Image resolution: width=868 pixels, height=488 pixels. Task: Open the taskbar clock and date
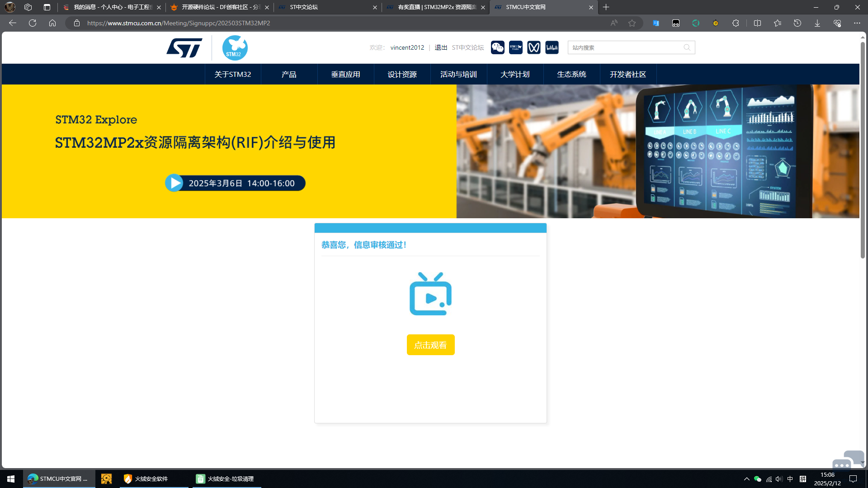pyautogui.click(x=827, y=479)
